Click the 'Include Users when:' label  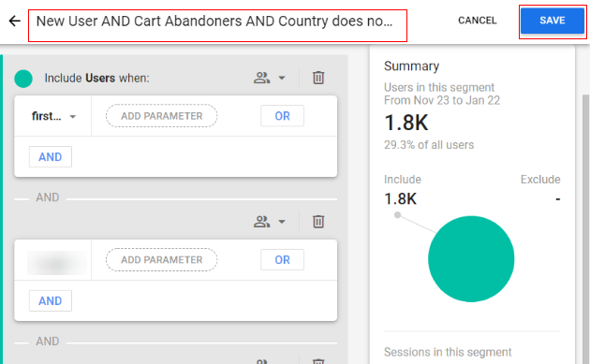[x=96, y=78]
